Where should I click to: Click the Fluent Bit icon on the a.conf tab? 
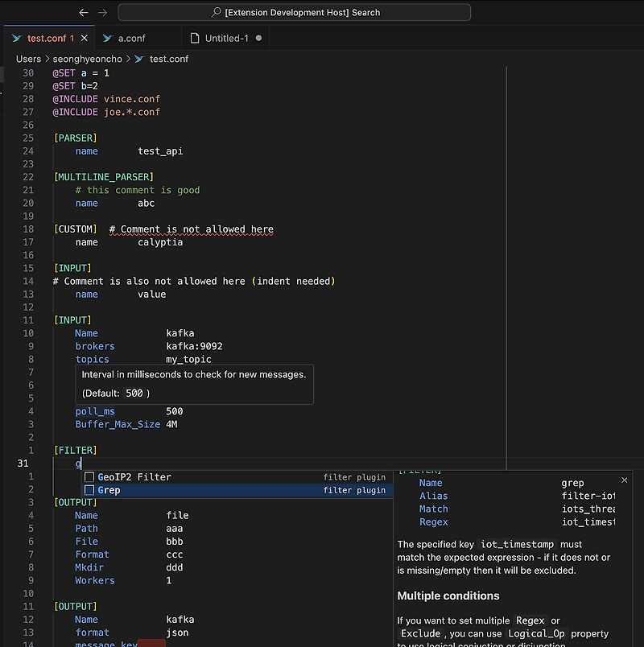coord(109,37)
